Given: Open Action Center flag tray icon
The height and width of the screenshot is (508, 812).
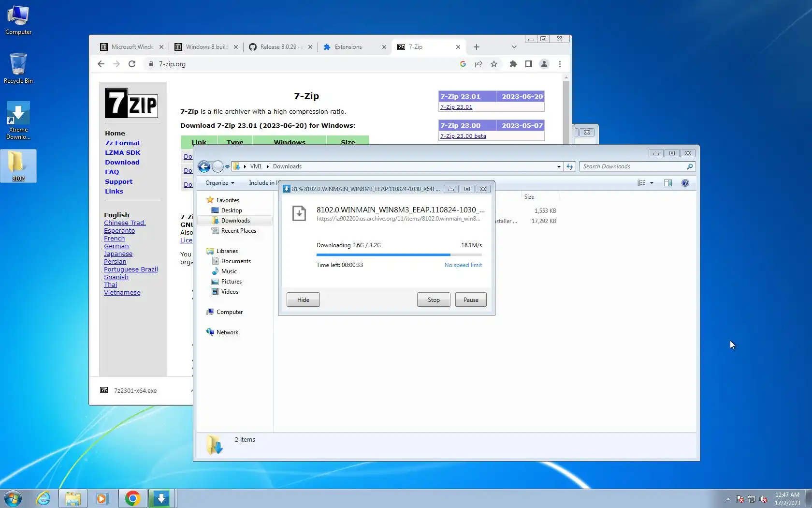Looking at the screenshot, I should pos(740,499).
